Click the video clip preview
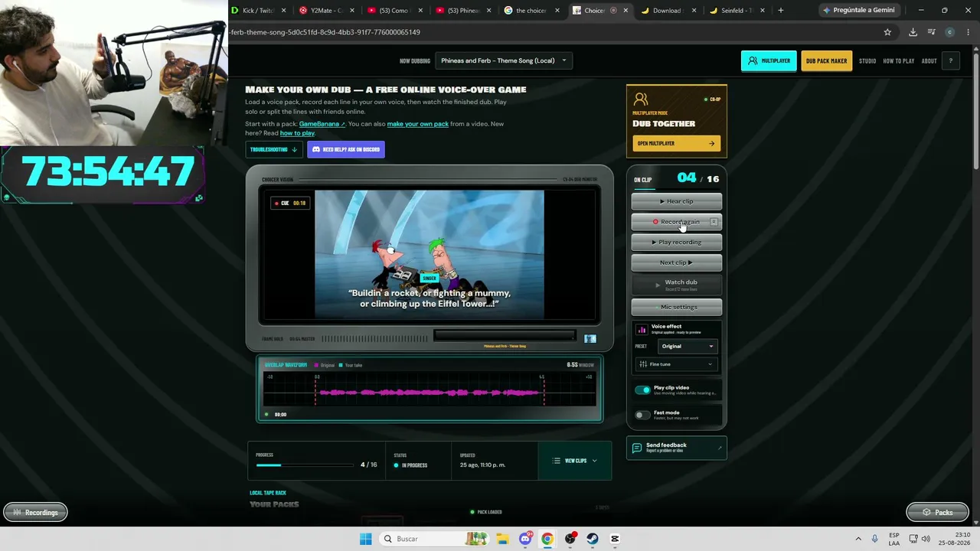980x551 pixels. click(x=430, y=255)
